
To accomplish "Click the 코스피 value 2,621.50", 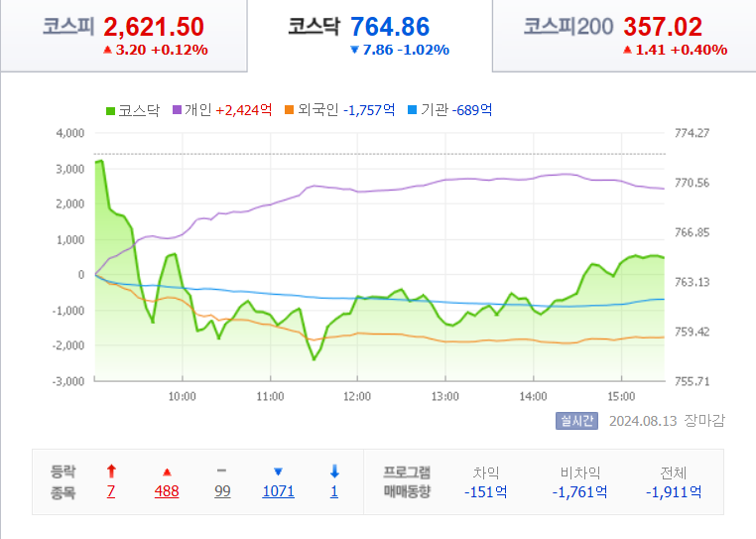I will [x=154, y=27].
